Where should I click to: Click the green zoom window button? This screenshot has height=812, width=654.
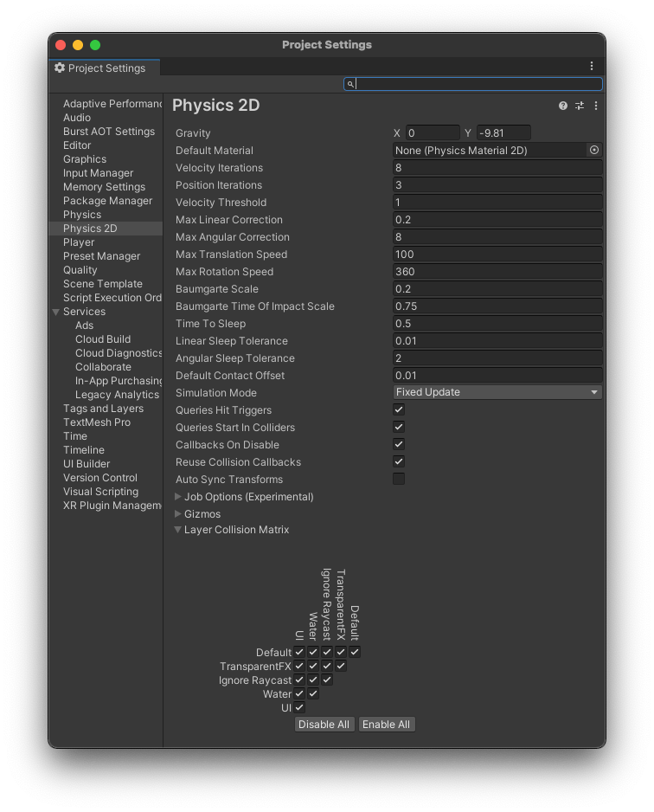pyautogui.click(x=95, y=45)
